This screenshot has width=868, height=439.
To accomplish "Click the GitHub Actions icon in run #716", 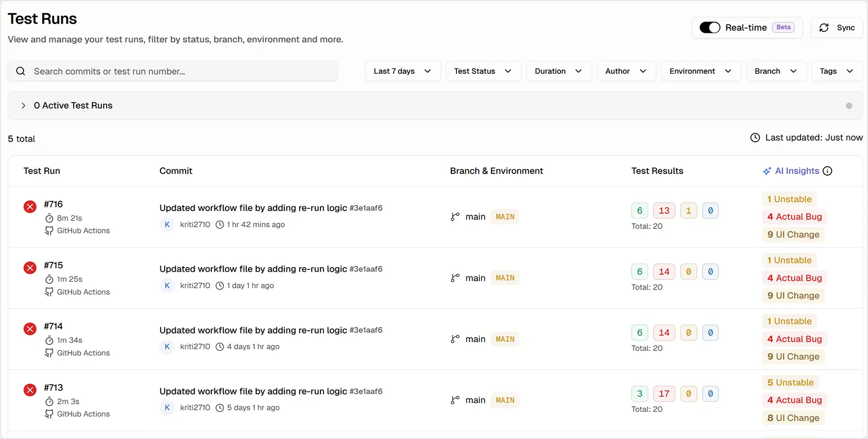I will click(49, 230).
